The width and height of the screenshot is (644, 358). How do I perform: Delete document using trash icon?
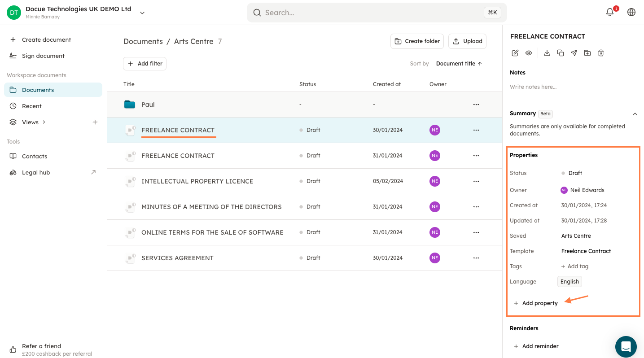click(601, 53)
